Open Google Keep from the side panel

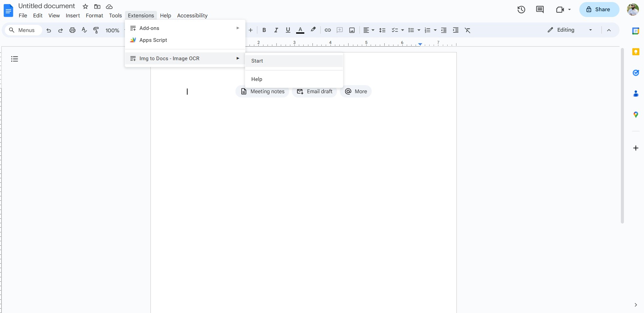635,51
